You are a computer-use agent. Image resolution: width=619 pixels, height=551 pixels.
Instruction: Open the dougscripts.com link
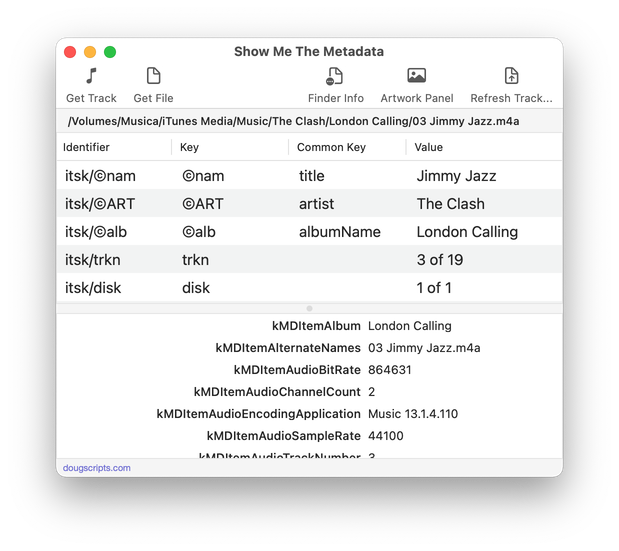coord(97,468)
